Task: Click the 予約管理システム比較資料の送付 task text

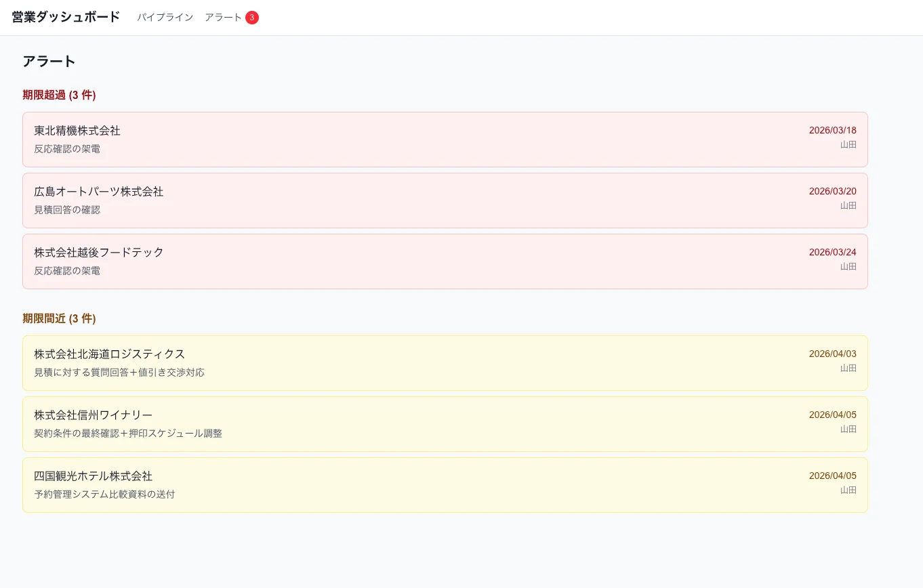Action: [104, 495]
